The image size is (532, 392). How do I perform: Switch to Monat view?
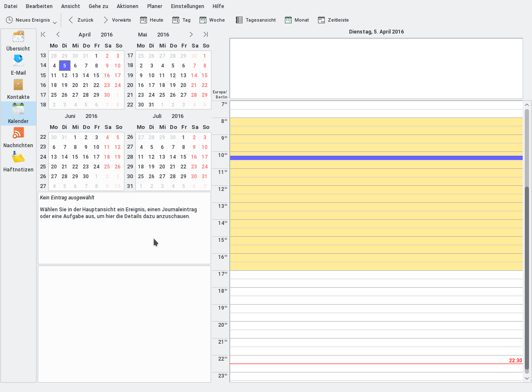point(297,20)
